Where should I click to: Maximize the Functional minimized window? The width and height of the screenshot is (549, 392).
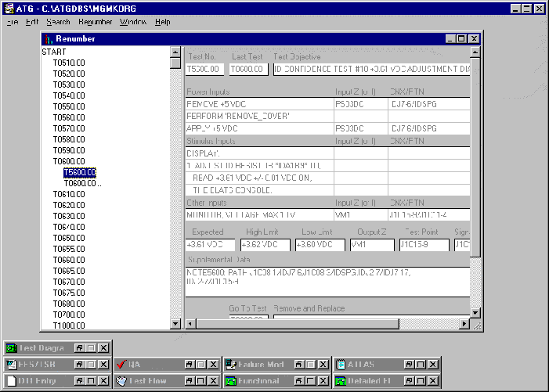click(x=311, y=381)
